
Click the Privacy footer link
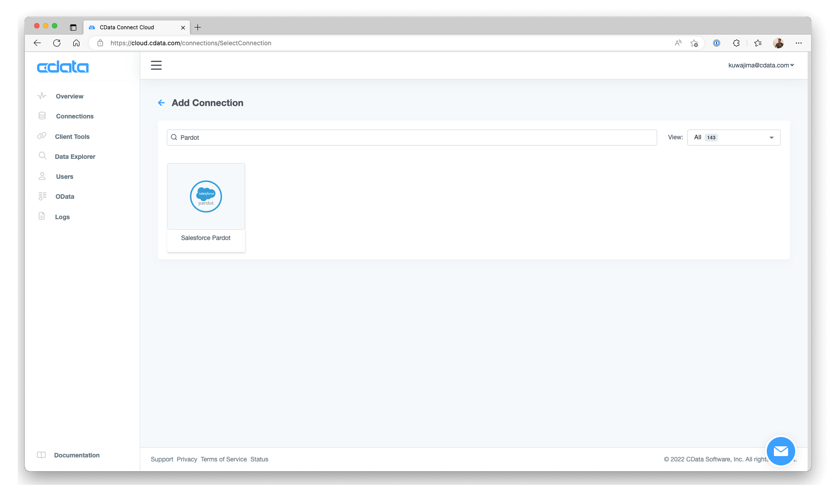pos(187,459)
